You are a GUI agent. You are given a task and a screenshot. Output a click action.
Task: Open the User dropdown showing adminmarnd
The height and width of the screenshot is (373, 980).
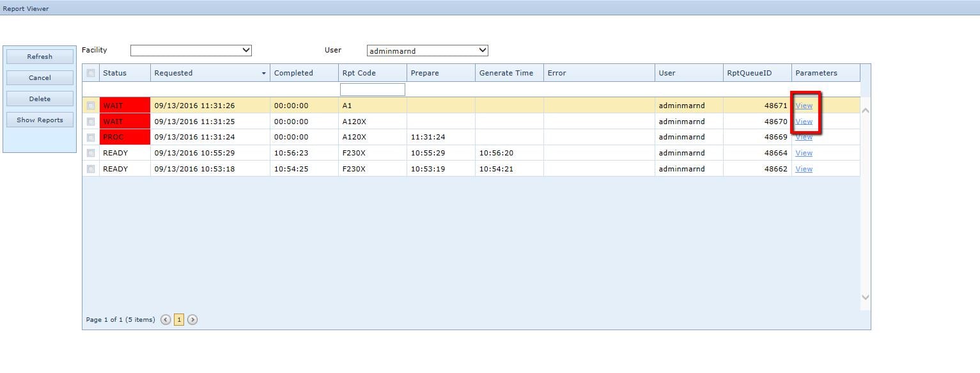coord(428,51)
